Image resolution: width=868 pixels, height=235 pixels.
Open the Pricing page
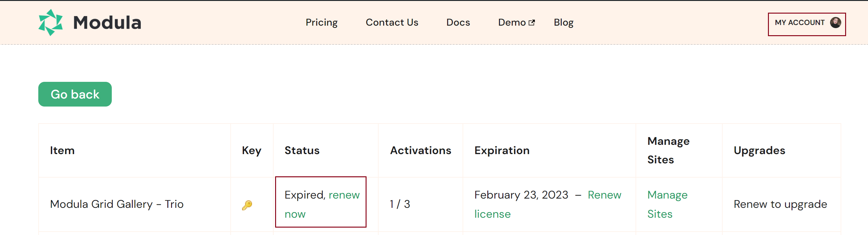(x=321, y=22)
